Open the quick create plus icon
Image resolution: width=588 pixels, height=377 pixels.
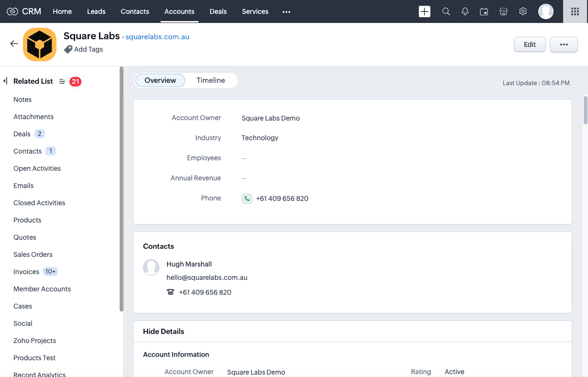point(424,11)
